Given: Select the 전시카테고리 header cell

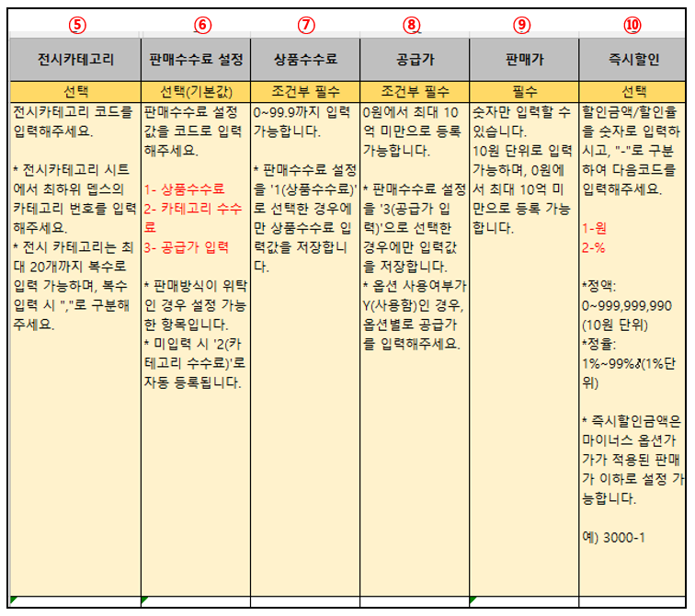Looking at the screenshot, I should [x=75, y=60].
